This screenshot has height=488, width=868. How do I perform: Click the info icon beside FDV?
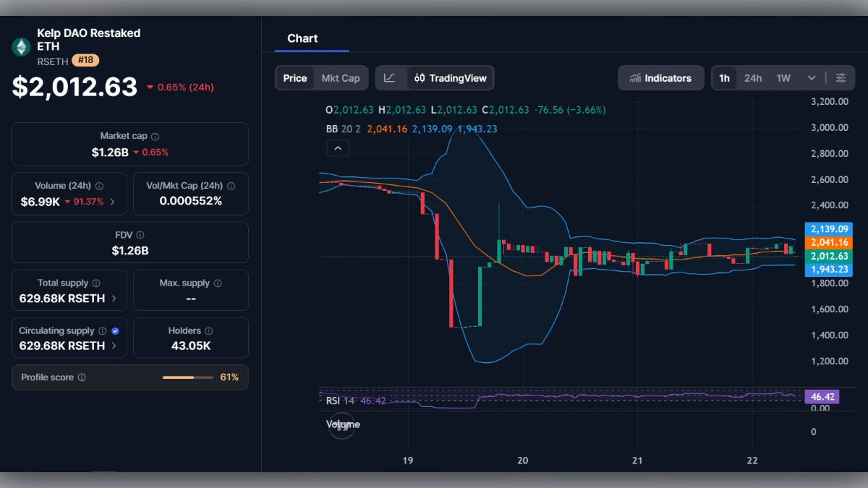tap(140, 234)
